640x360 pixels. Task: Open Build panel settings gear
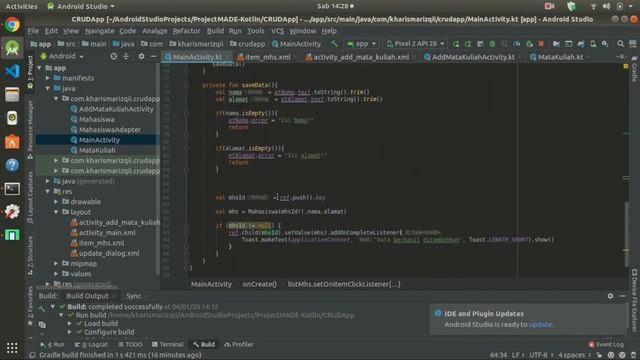[x=610, y=296]
